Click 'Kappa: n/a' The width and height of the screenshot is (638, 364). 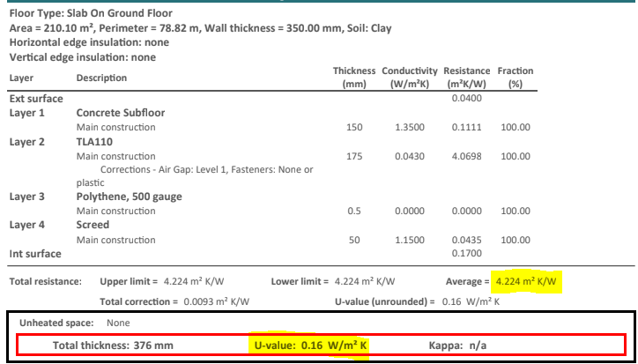[457, 345]
